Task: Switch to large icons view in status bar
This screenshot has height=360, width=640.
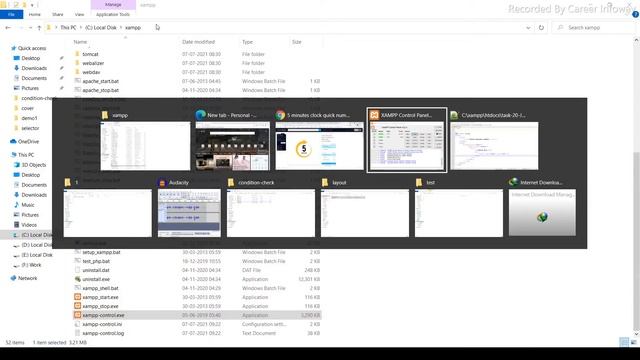Action: click(x=633, y=342)
